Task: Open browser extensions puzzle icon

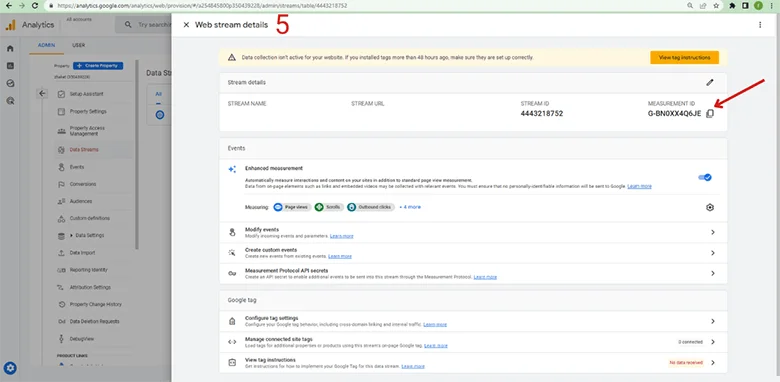Action: 732,5
